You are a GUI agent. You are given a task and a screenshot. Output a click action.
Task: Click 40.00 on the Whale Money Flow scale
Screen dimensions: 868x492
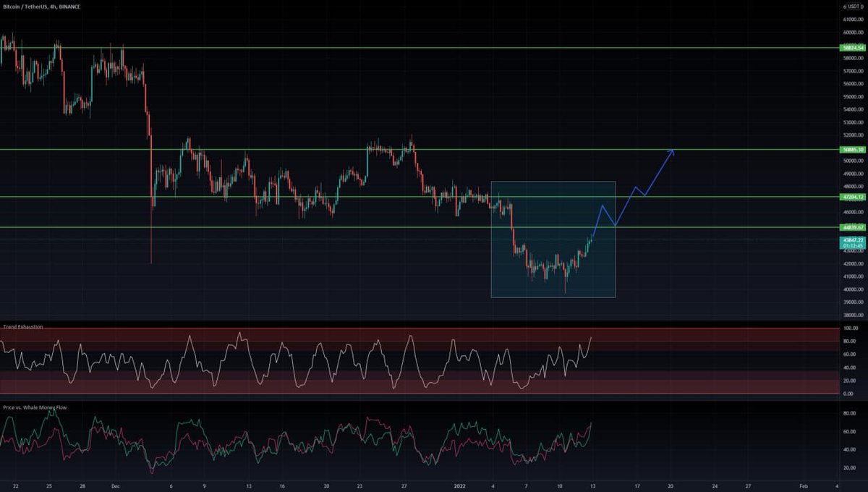click(850, 449)
